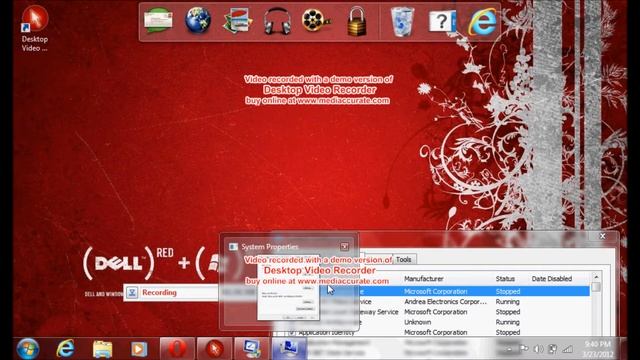Viewport: 640px width, 360px height.
Task: Open the photos stack icon in the dock
Action: pos(238,21)
